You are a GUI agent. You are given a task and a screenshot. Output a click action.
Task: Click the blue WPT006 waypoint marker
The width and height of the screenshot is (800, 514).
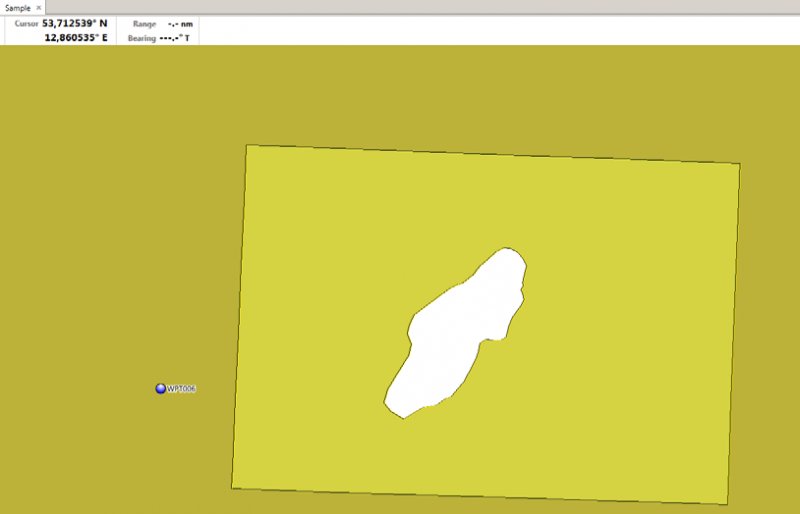pos(160,388)
